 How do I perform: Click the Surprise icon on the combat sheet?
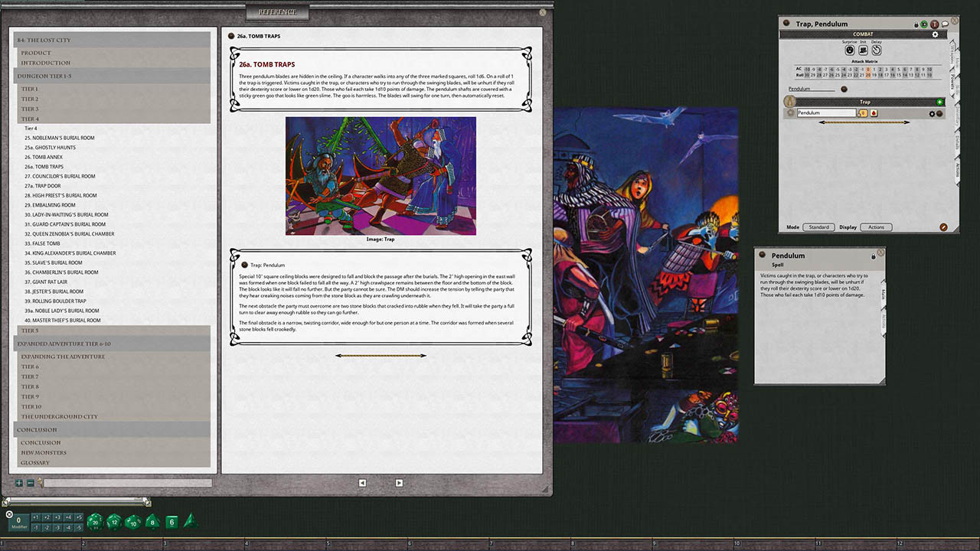pyautogui.click(x=850, y=51)
